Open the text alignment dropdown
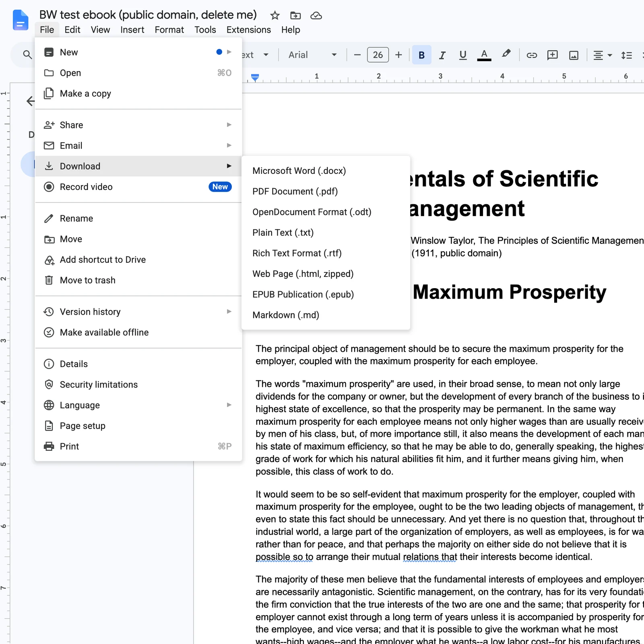 click(603, 55)
